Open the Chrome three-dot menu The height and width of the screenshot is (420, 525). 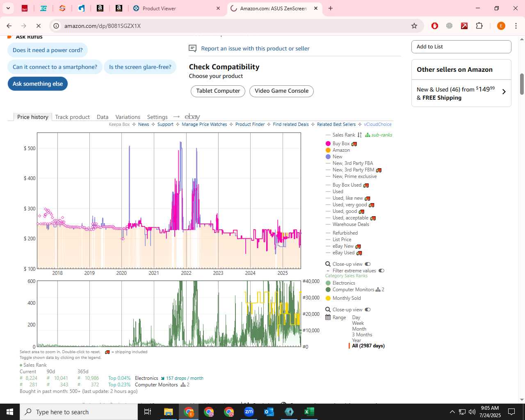[x=516, y=26]
